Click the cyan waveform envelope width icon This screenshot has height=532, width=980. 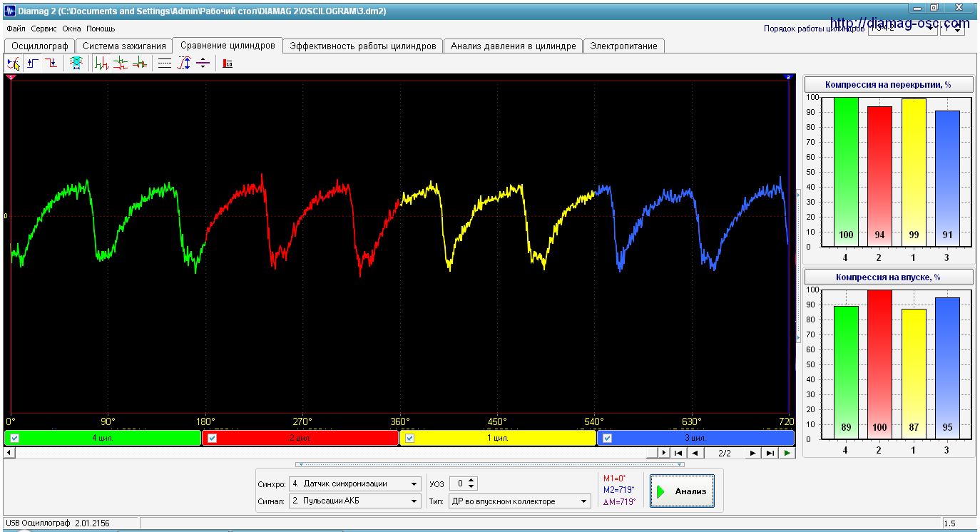click(76, 63)
